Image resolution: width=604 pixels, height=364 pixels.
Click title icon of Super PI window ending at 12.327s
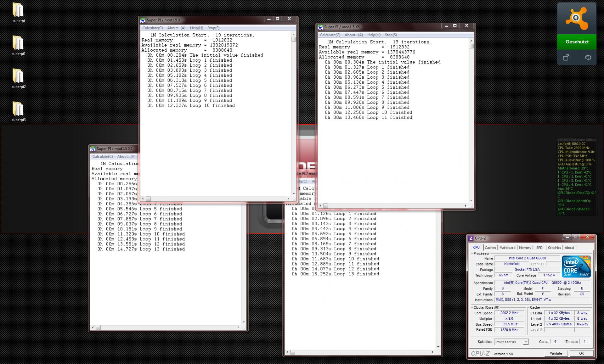[143, 20]
